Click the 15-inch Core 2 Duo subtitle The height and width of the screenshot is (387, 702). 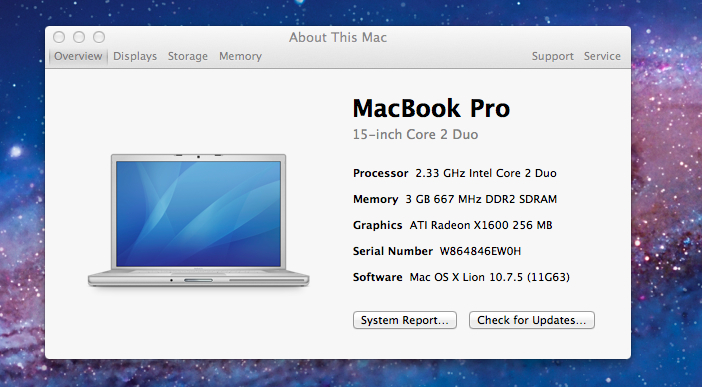tap(415, 134)
